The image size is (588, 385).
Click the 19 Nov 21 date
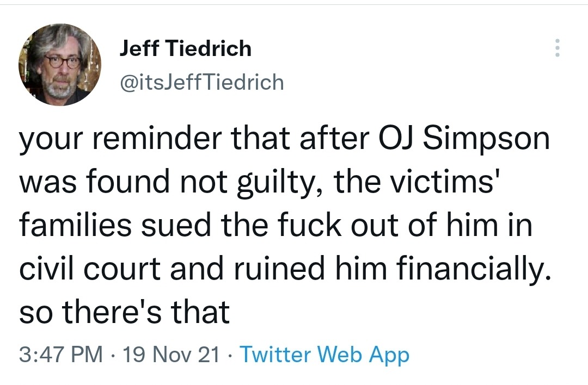(x=171, y=355)
